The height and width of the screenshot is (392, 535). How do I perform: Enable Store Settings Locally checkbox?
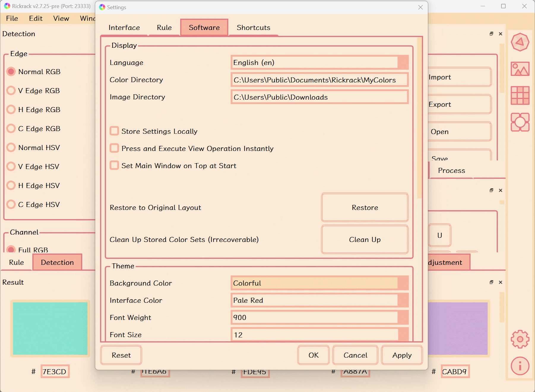coord(114,131)
